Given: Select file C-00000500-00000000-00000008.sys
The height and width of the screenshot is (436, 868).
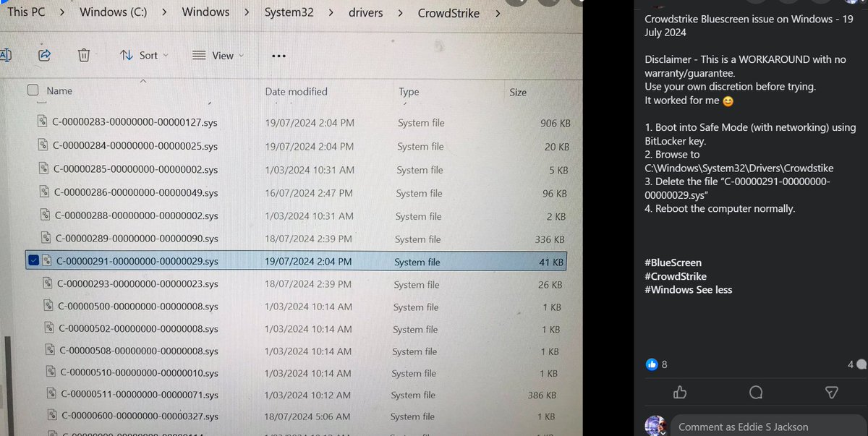Looking at the screenshot, I should point(138,307).
